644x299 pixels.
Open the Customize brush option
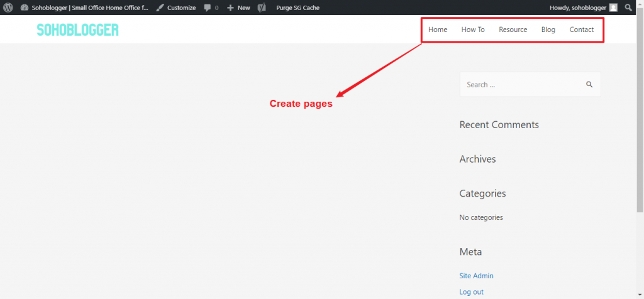[176, 8]
